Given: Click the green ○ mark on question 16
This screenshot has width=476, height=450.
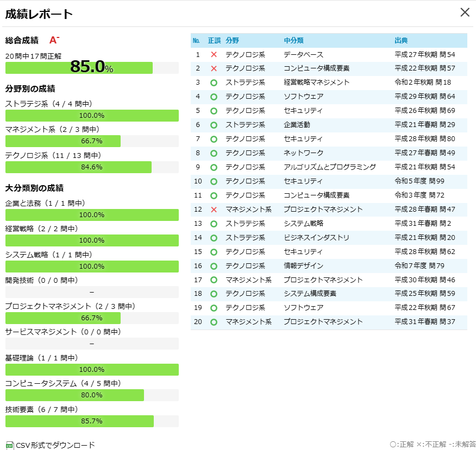Looking at the screenshot, I should (215, 265).
